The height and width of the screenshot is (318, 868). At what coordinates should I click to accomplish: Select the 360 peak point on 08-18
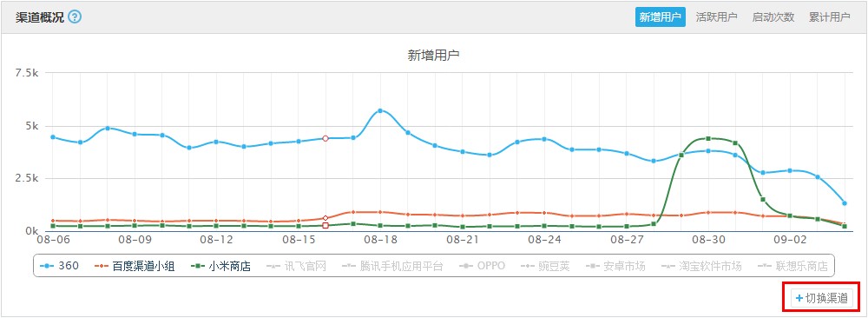(x=380, y=111)
